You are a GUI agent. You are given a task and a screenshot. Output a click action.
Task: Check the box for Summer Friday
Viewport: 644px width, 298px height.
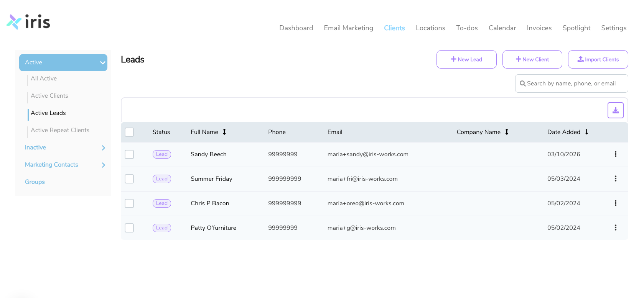pyautogui.click(x=129, y=179)
